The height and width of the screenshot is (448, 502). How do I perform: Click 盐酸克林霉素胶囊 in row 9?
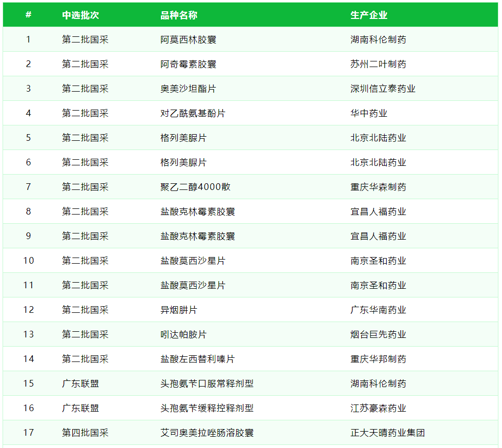pyautogui.click(x=198, y=236)
